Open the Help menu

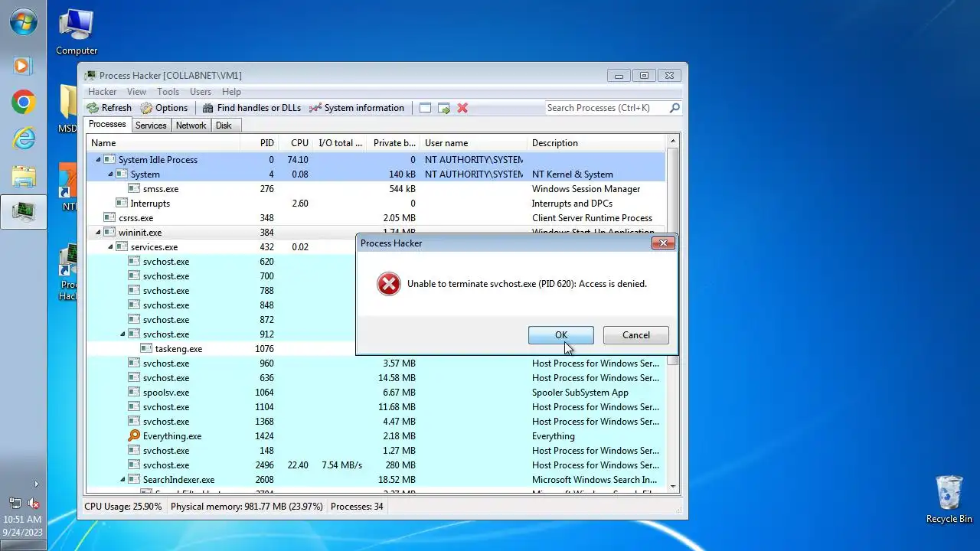(x=231, y=92)
